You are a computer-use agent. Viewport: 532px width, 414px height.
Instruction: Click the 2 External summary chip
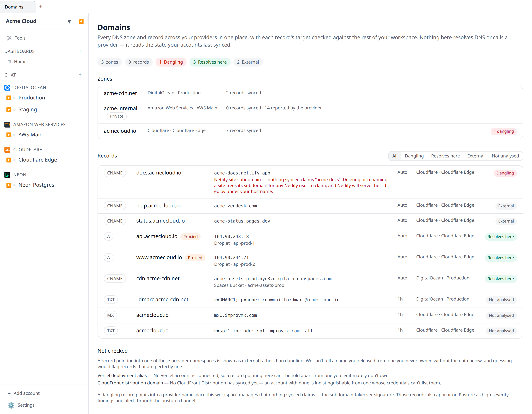[x=248, y=62]
